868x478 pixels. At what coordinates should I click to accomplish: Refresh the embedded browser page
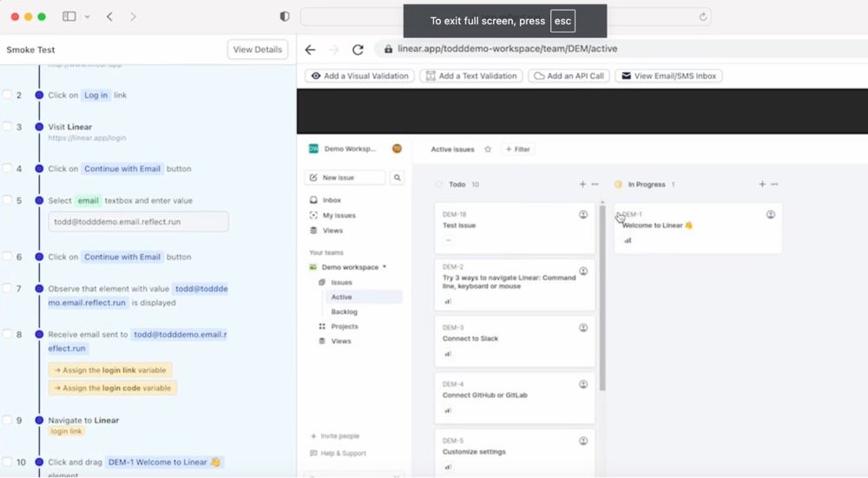tap(358, 49)
